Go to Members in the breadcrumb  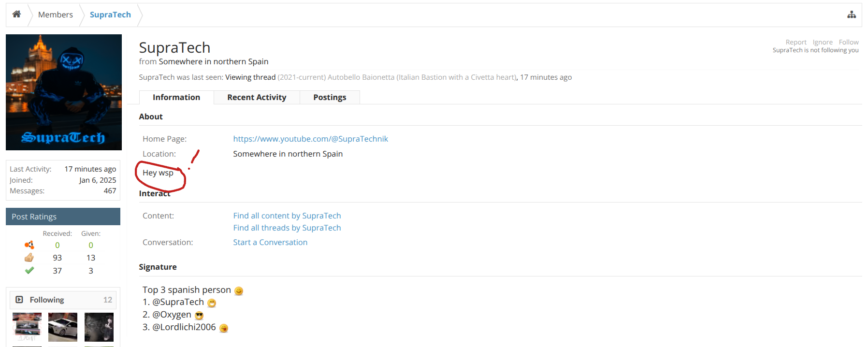coord(56,14)
